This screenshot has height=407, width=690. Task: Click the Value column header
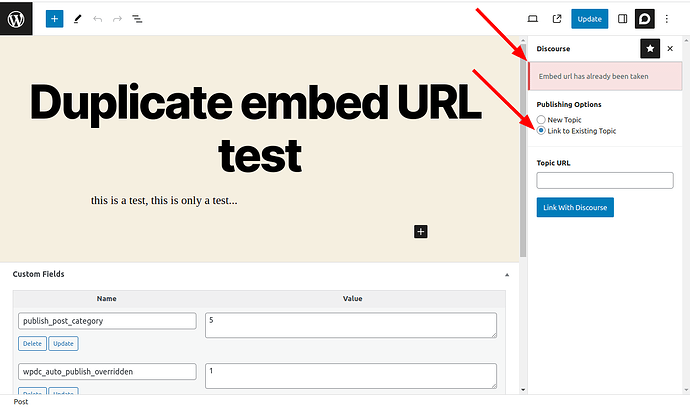point(352,299)
